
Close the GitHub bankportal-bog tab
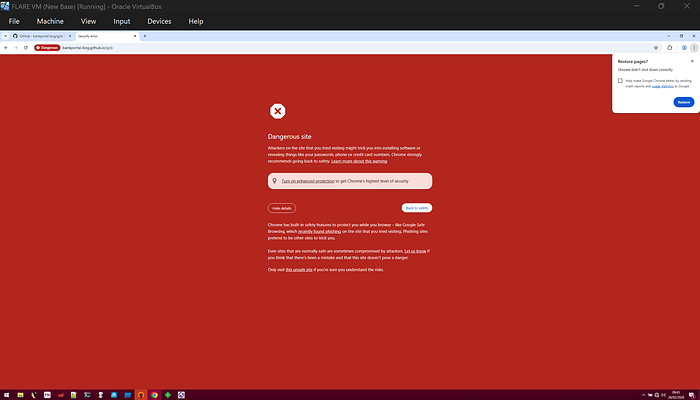click(x=70, y=36)
